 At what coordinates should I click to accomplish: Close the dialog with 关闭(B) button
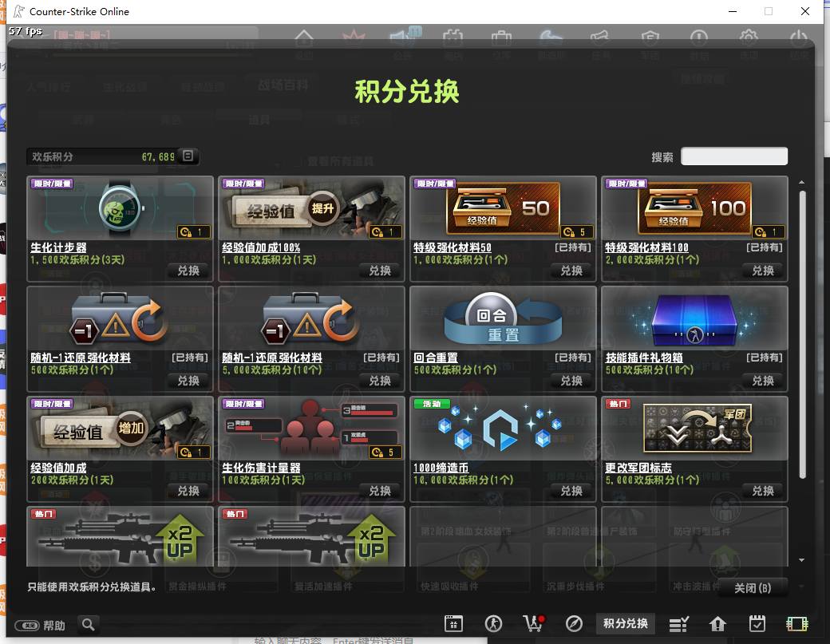tap(752, 588)
